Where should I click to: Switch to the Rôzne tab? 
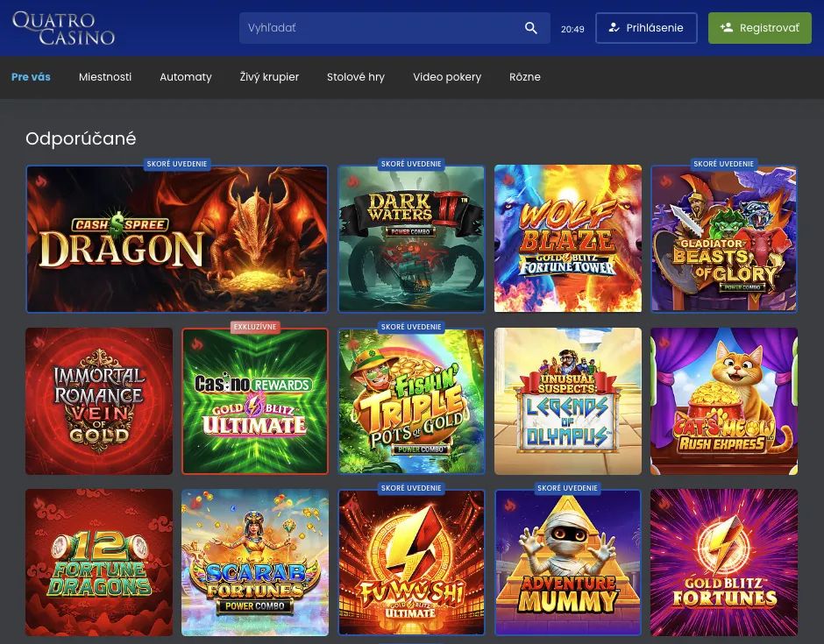(524, 77)
